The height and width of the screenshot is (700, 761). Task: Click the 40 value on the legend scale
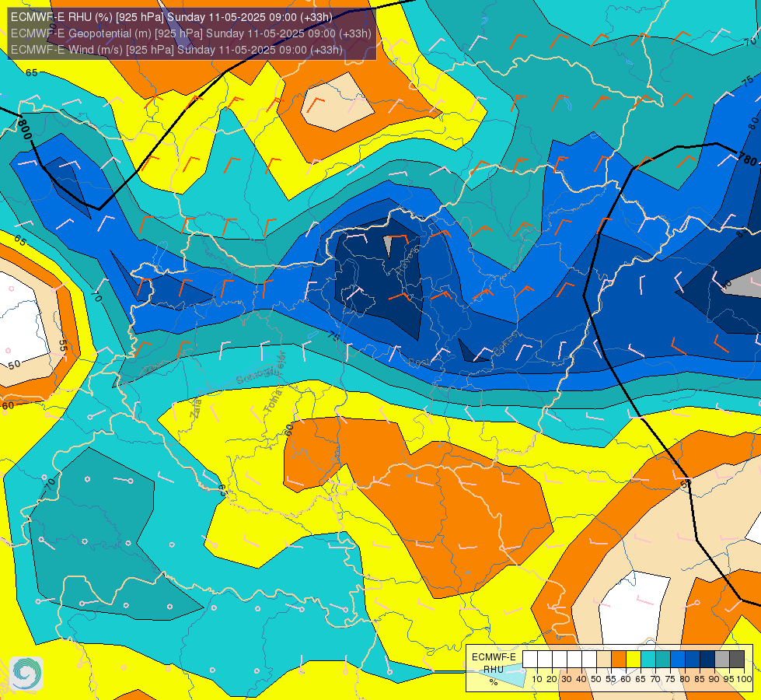click(x=581, y=679)
